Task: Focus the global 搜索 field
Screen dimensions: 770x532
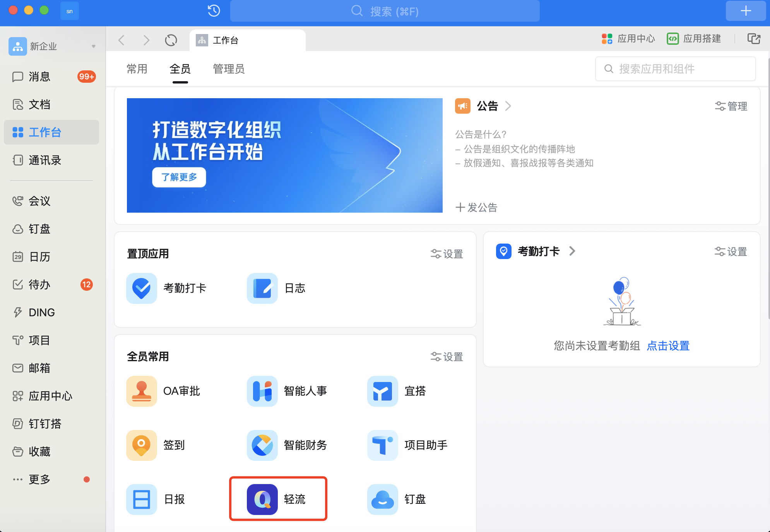Action: [x=385, y=11]
